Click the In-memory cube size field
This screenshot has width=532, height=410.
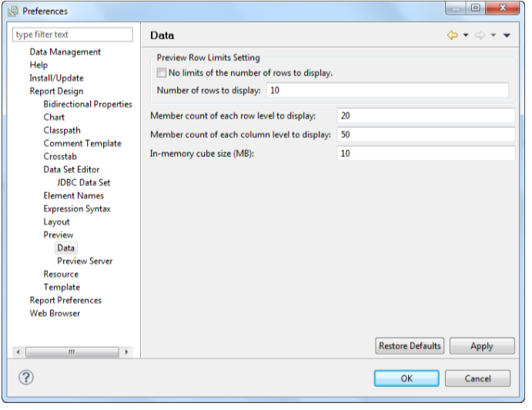(427, 153)
